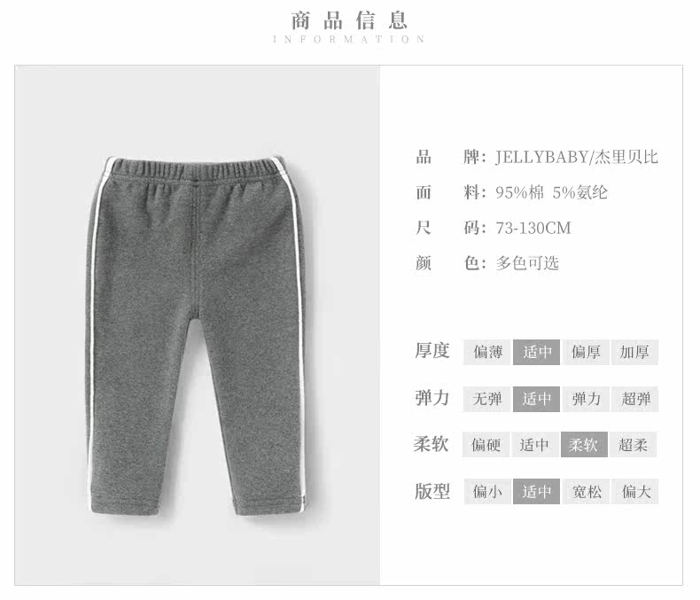Click the 商品信息 heading

click(x=349, y=20)
